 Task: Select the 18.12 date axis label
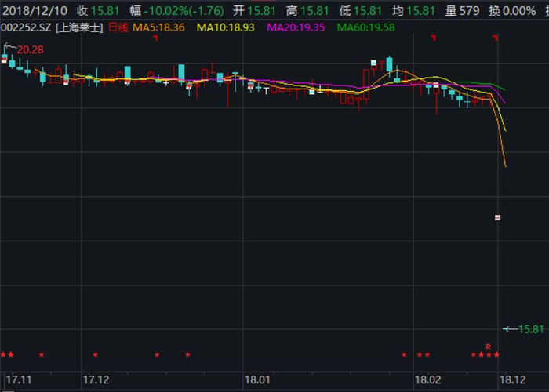click(x=513, y=379)
